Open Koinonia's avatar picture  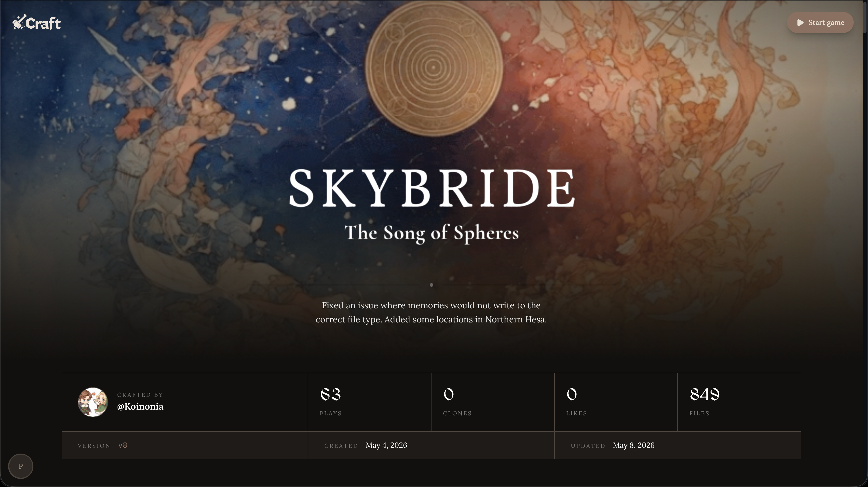coord(93,402)
